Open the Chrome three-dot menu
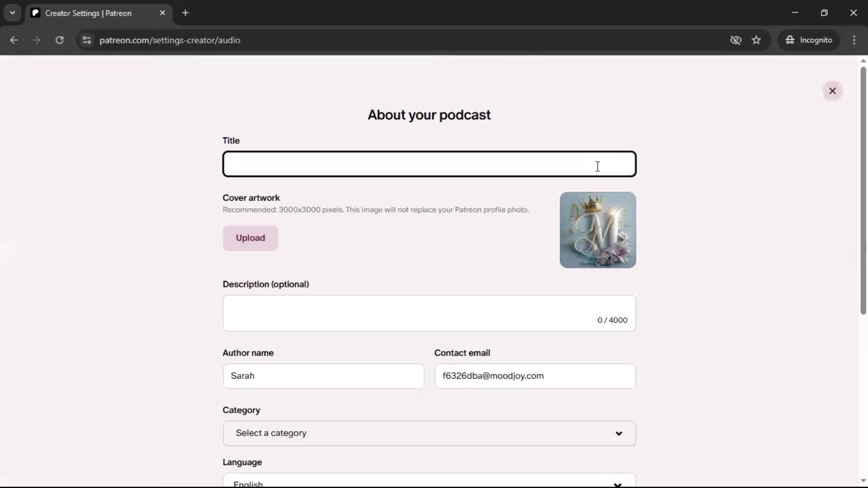 point(854,40)
